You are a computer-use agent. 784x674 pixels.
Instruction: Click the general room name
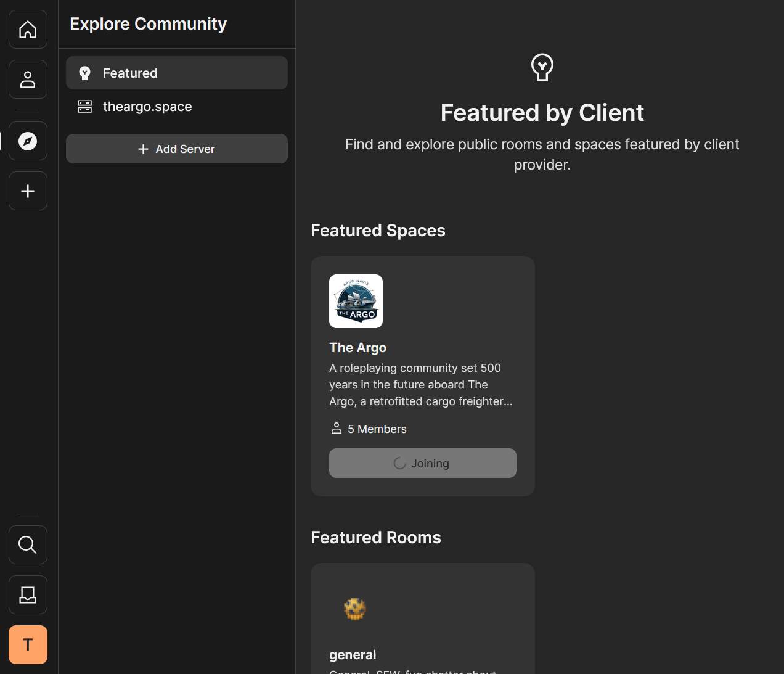tap(353, 655)
